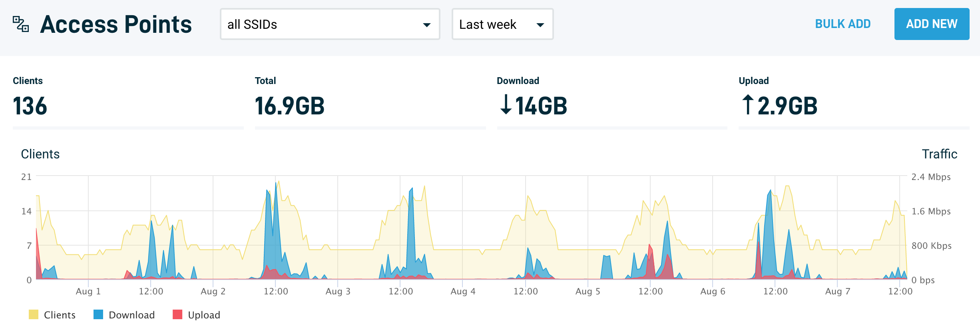Click the Upload legend label
Image resolution: width=980 pixels, height=332 pixels.
click(x=204, y=315)
